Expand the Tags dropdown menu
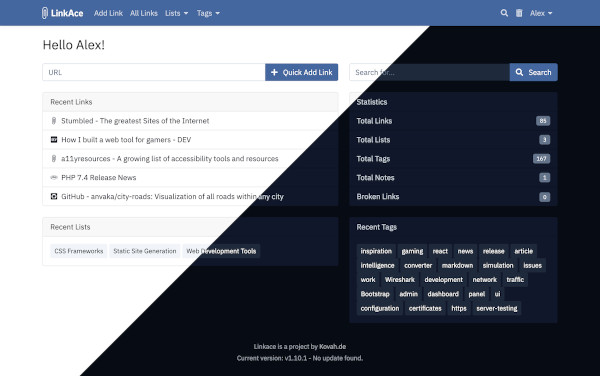This screenshot has width=600, height=376. coord(208,13)
